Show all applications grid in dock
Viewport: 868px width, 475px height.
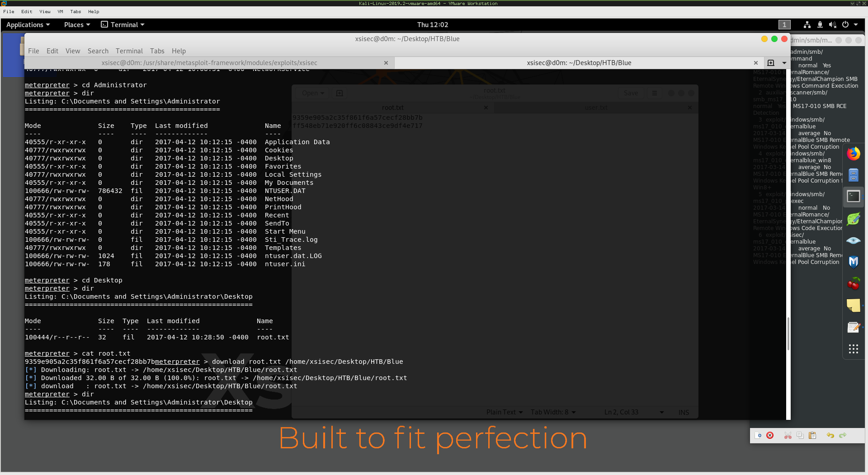point(853,349)
